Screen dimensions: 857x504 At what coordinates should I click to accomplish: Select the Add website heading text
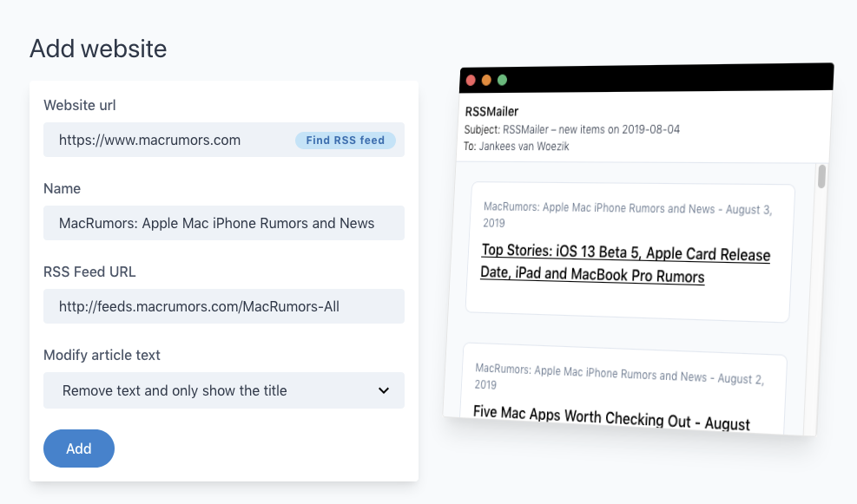pyautogui.click(x=98, y=49)
